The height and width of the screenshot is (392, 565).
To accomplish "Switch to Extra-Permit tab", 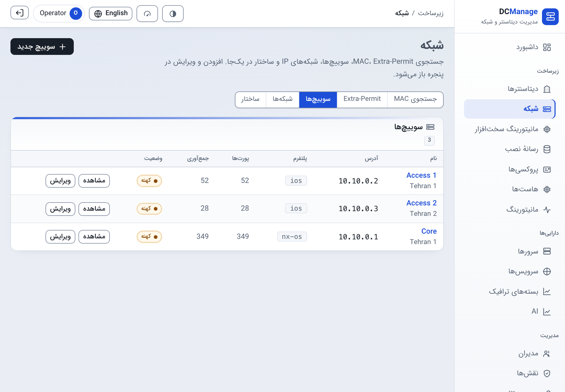I will click(x=362, y=99).
